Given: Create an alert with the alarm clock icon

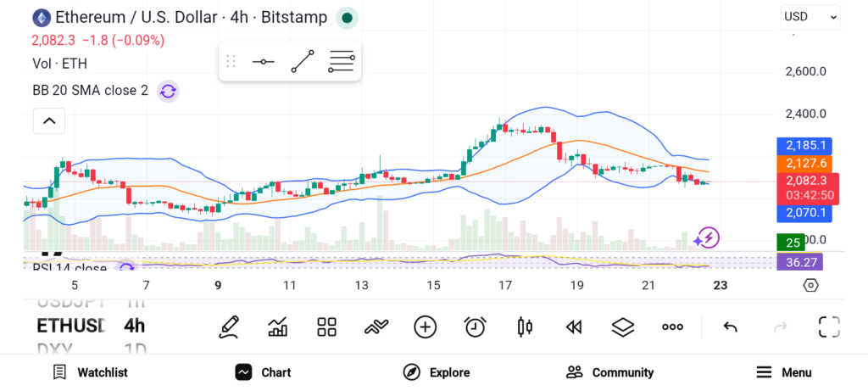Looking at the screenshot, I should 475,327.
